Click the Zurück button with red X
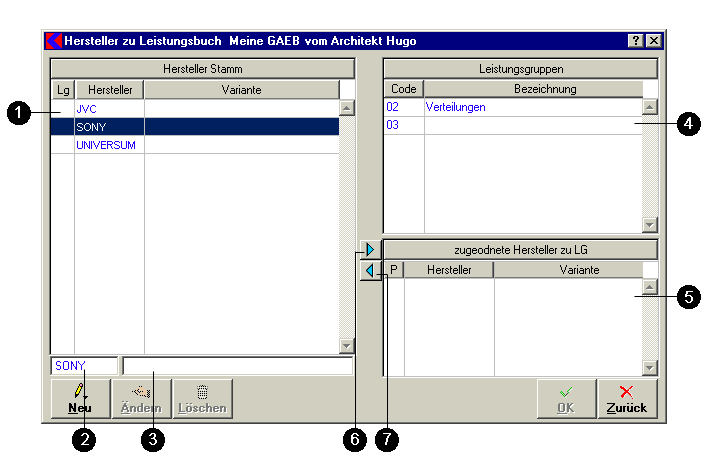 627,398
